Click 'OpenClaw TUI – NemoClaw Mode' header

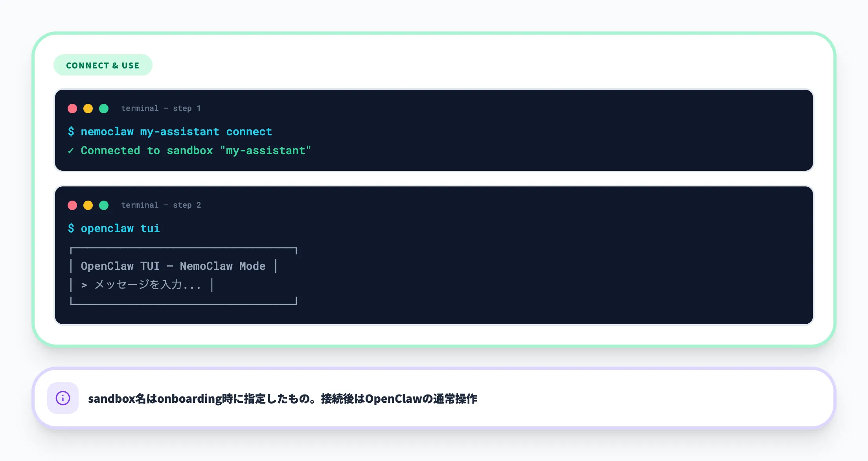pyautogui.click(x=173, y=266)
